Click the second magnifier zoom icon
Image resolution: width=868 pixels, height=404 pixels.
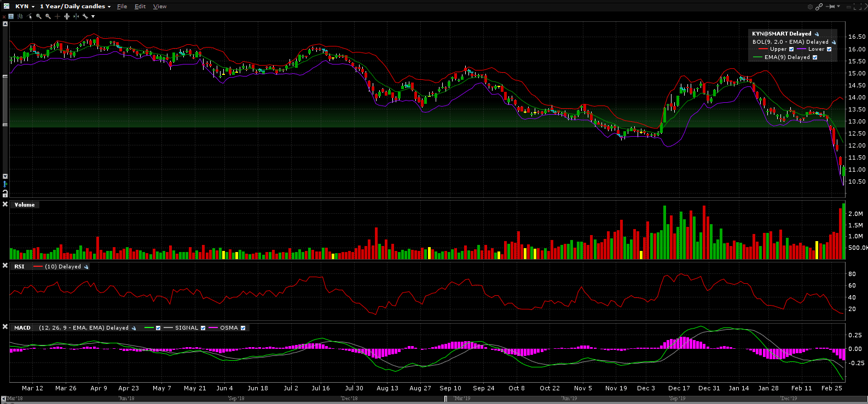pos(48,16)
